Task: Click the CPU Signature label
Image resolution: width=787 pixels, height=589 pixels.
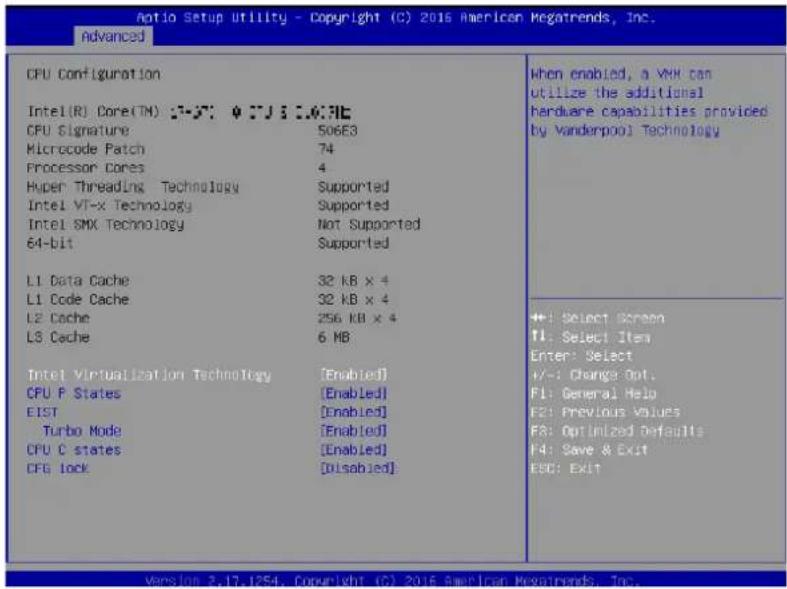Action: click(x=78, y=130)
